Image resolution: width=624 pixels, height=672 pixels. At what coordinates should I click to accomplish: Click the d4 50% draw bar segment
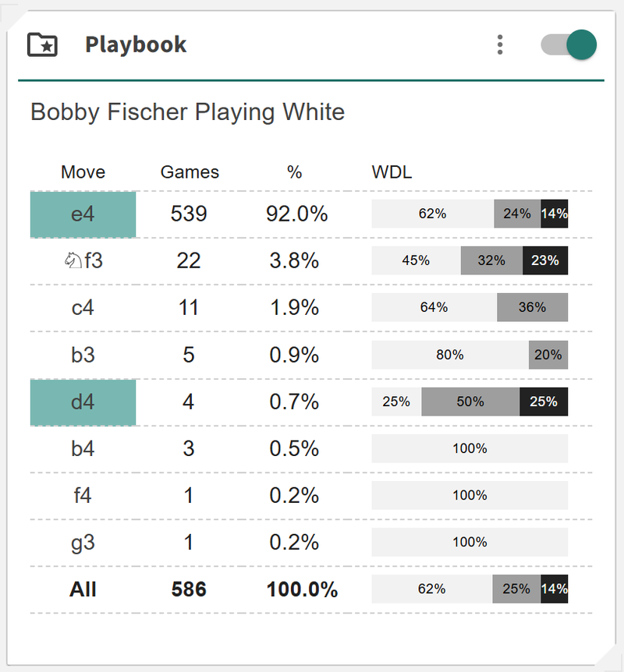(470, 402)
